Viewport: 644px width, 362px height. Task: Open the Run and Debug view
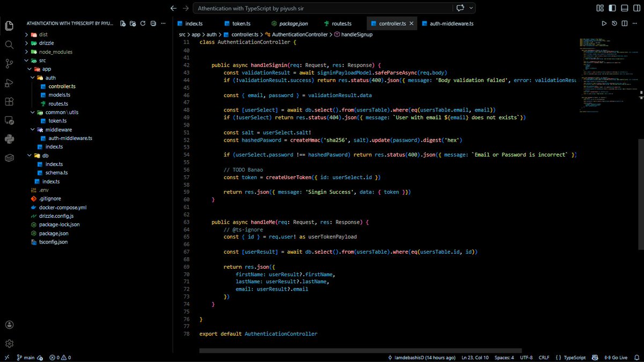tap(9, 83)
